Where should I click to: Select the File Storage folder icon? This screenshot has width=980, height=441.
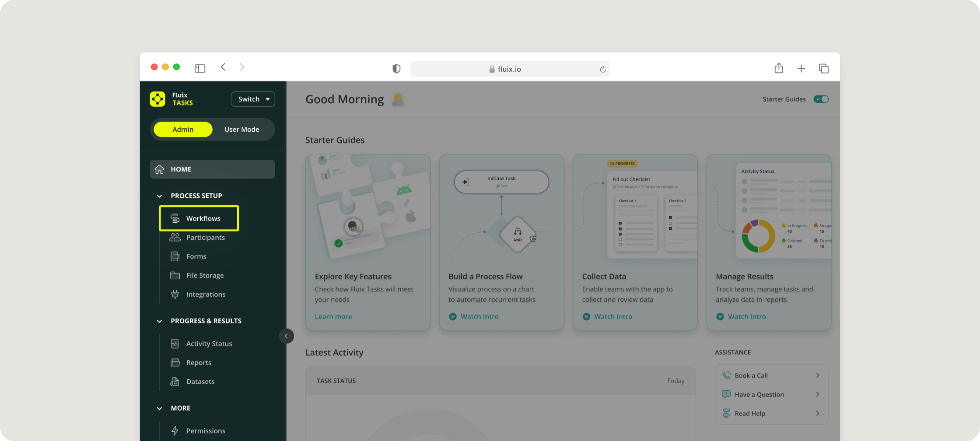(175, 275)
